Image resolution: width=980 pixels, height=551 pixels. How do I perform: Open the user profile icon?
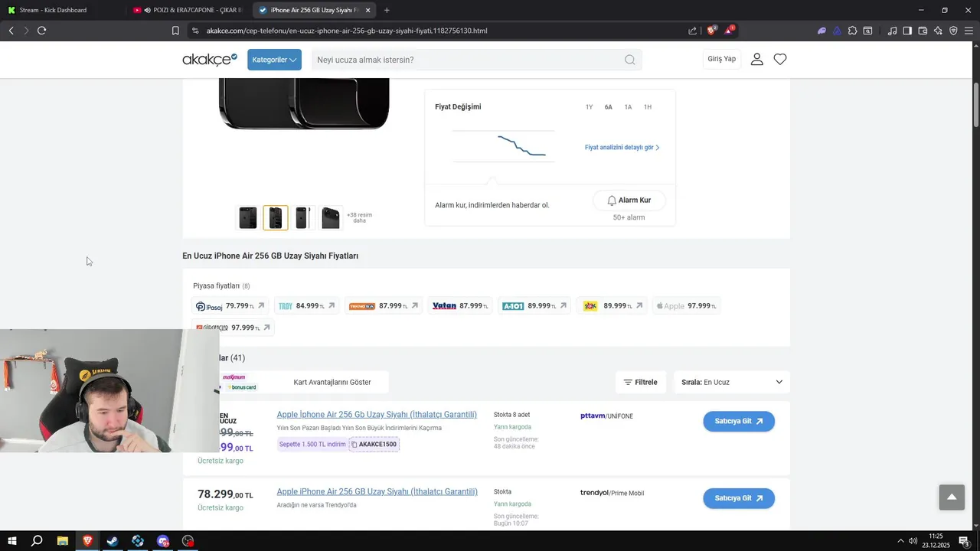757,59
